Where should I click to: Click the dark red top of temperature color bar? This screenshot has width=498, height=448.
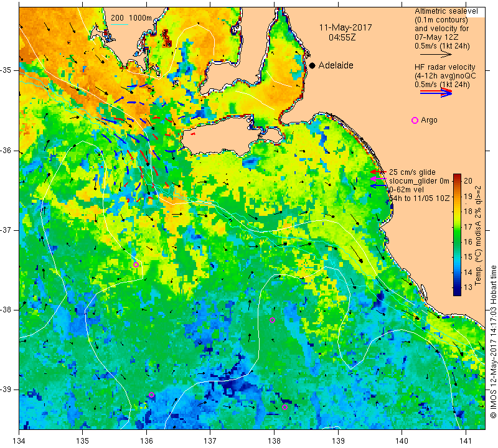pos(457,176)
